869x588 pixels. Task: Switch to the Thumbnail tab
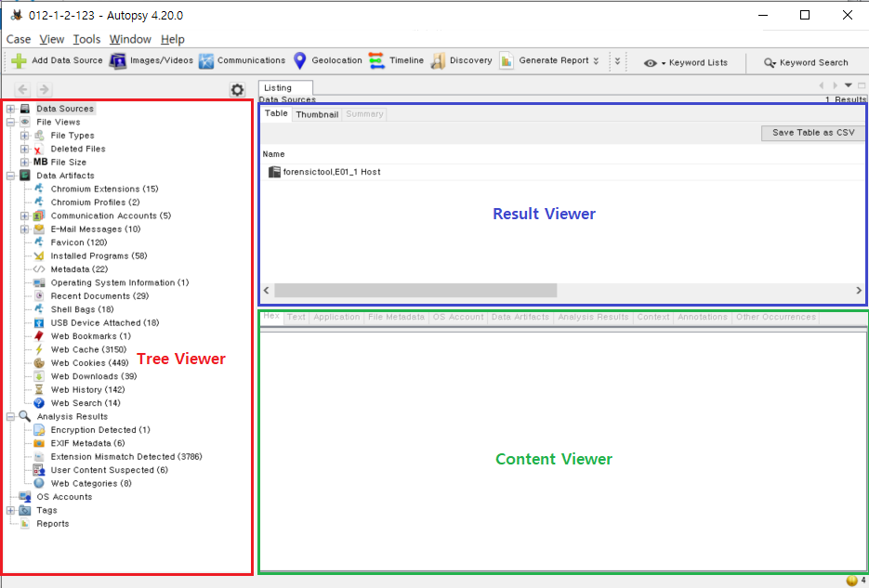click(317, 114)
